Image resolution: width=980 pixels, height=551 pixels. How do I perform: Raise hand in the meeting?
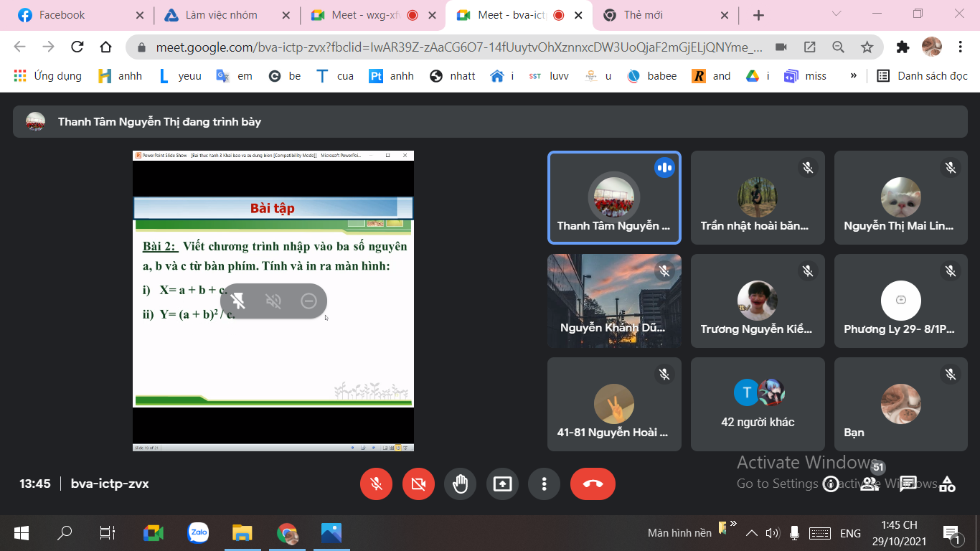click(x=461, y=484)
